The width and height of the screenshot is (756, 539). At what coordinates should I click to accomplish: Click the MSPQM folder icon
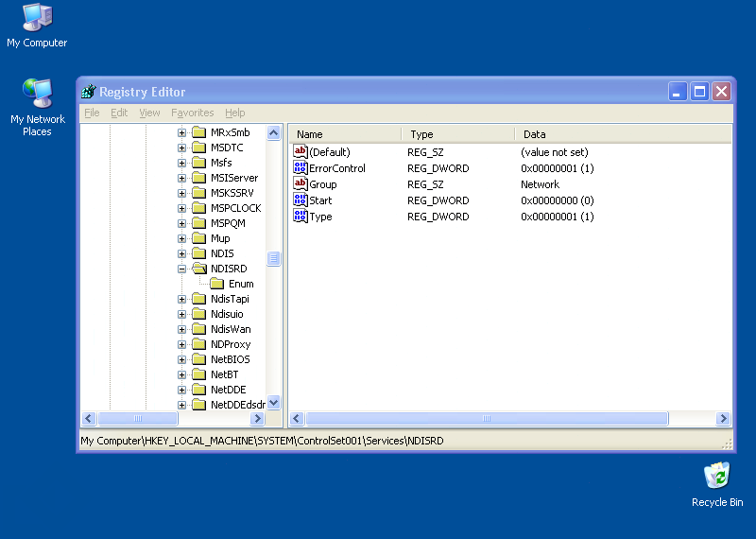click(x=199, y=223)
